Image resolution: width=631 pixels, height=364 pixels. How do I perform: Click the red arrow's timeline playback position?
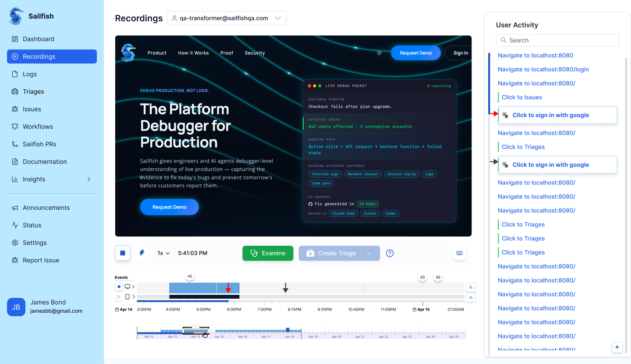click(x=228, y=288)
